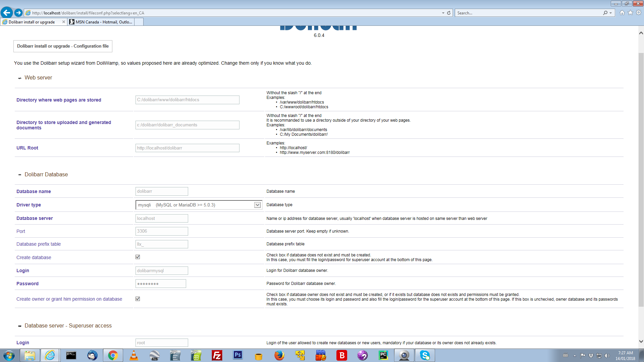
Task: Go to the browser Home icon
Action: coord(622,13)
